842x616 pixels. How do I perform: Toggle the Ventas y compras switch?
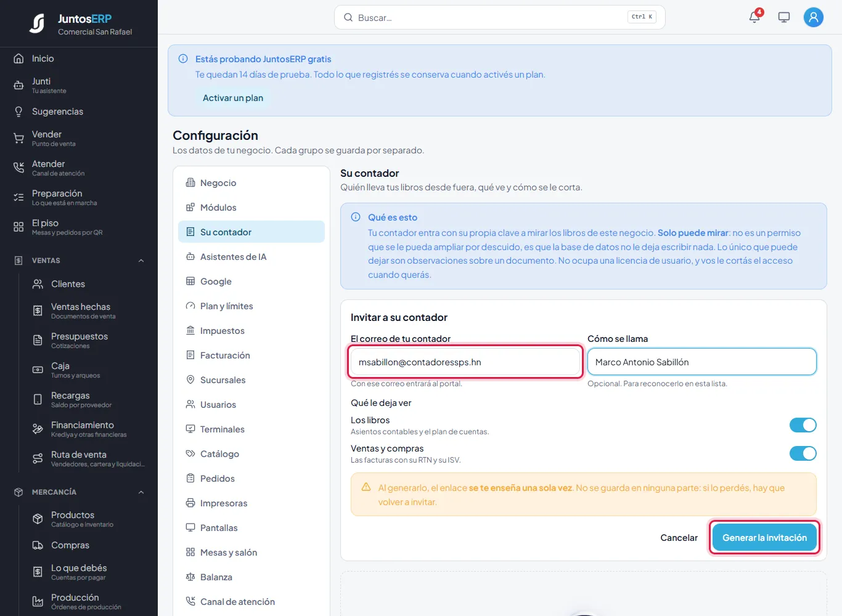point(803,453)
